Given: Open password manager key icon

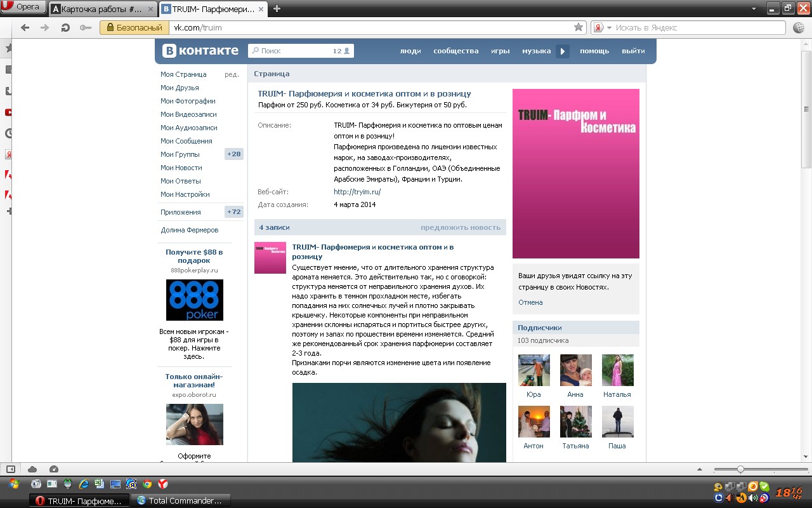Looking at the screenshot, I should coord(85,27).
